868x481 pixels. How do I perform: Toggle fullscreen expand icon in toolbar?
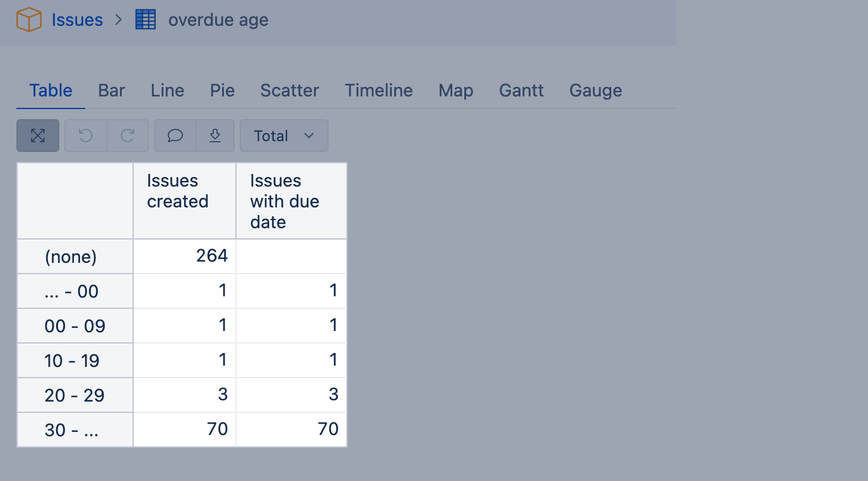[38, 136]
